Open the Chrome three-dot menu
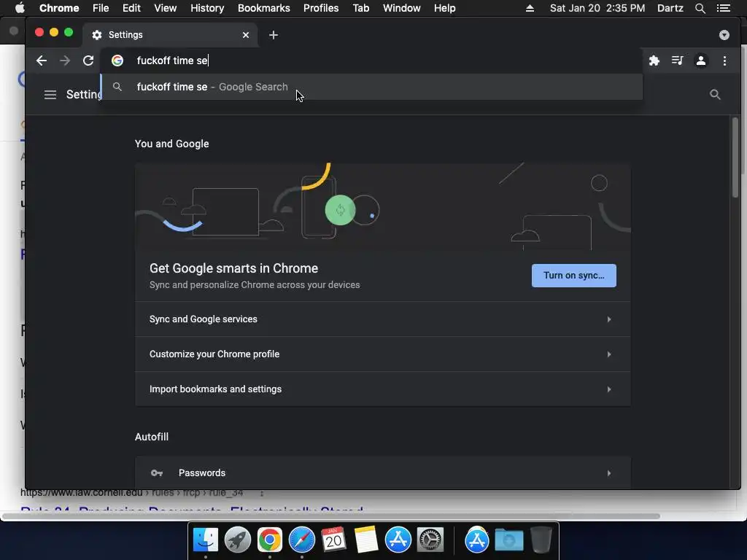The width and height of the screenshot is (747, 560). click(x=724, y=61)
